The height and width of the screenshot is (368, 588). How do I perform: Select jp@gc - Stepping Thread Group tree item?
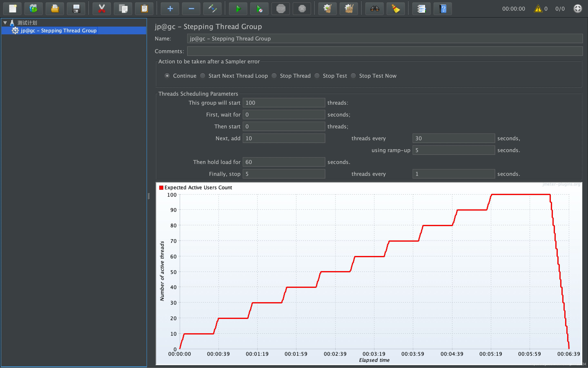point(59,30)
